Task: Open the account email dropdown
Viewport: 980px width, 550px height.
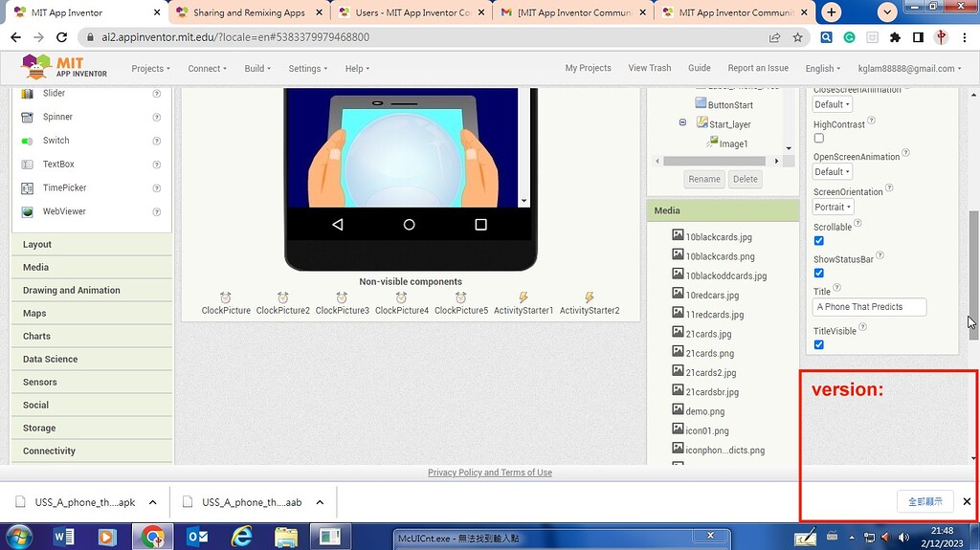Action: point(909,68)
